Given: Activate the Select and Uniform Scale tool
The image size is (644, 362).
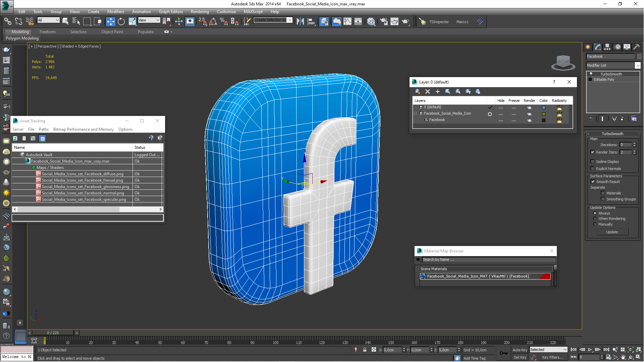Looking at the screenshot, I should (132, 21).
